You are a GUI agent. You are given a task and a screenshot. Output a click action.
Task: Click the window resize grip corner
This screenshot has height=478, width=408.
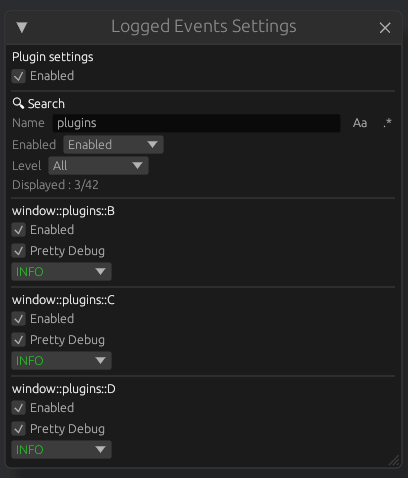(394, 460)
